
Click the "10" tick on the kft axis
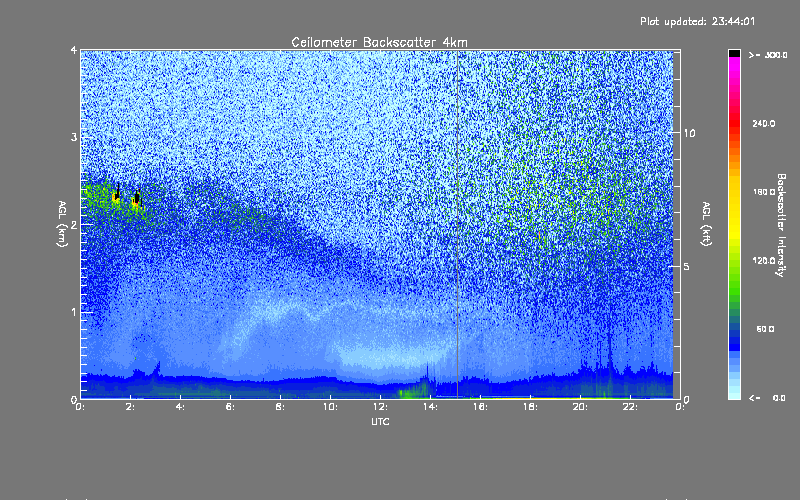(689, 133)
